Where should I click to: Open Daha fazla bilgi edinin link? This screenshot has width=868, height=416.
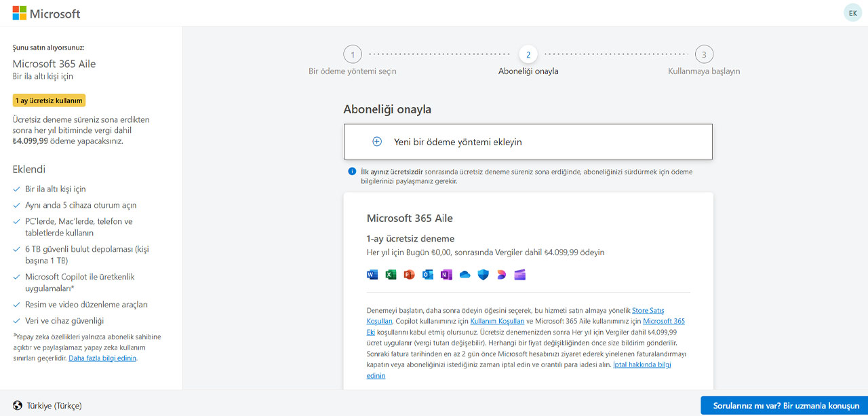[x=103, y=358]
